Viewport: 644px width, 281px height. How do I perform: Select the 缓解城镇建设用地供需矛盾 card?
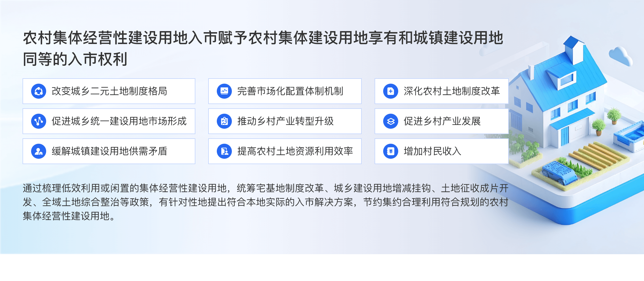tap(109, 151)
